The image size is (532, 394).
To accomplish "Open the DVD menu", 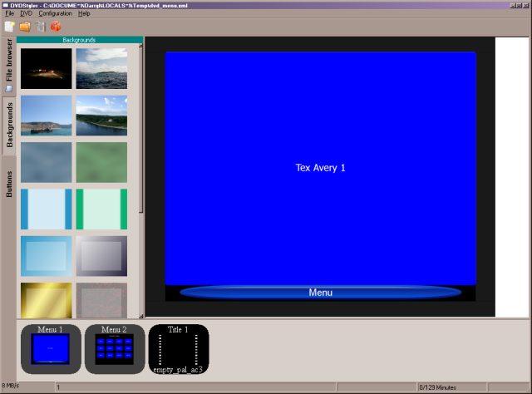I will (x=26, y=13).
